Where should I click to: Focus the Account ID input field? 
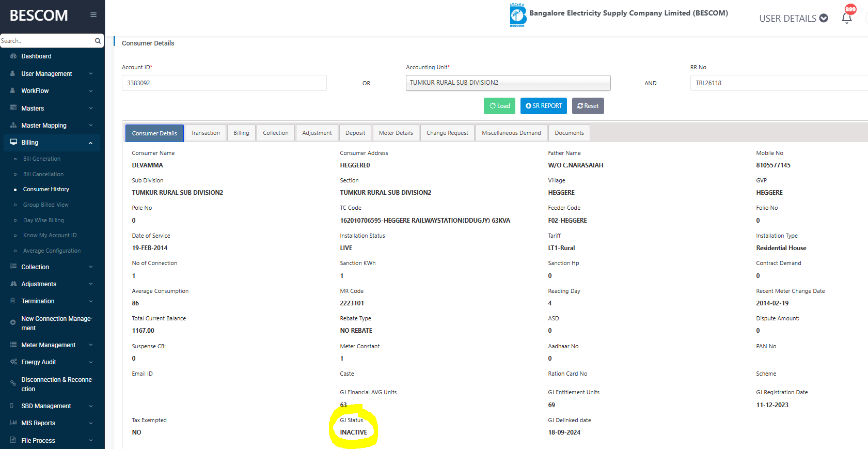(x=224, y=83)
